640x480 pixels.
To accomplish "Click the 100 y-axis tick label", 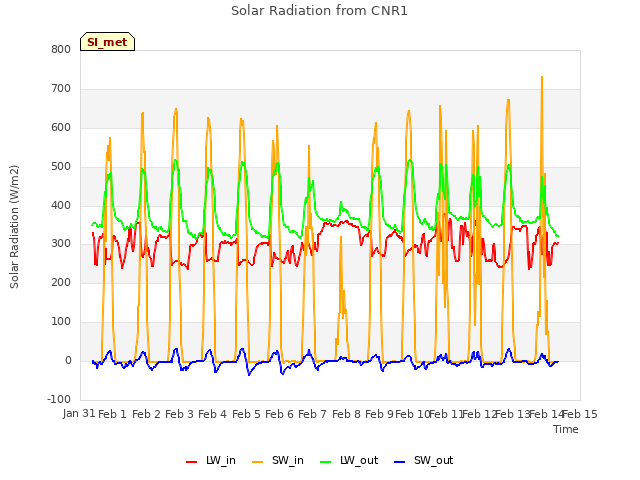I will coord(61,322).
